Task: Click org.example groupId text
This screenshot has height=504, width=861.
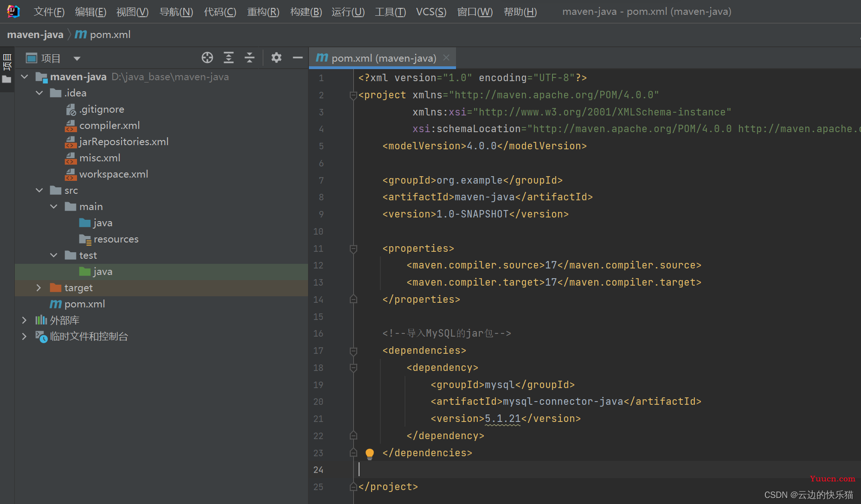Action: (x=469, y=180)
